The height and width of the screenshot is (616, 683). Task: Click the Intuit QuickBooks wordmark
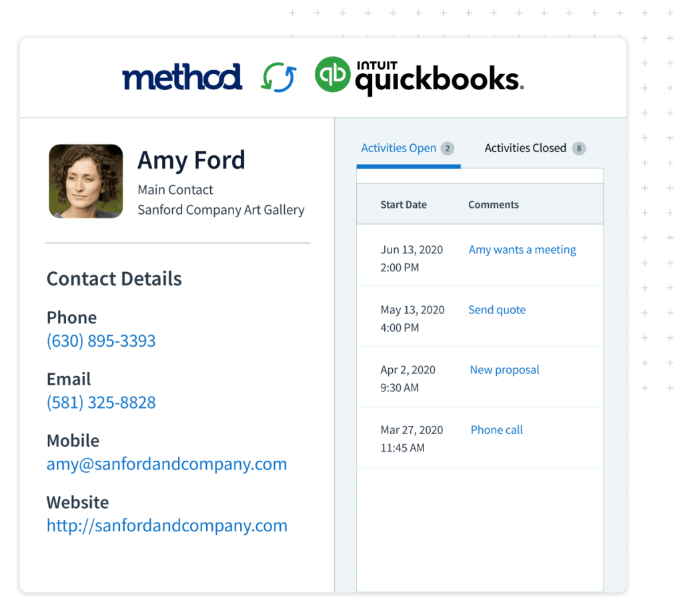coord(438,78)
